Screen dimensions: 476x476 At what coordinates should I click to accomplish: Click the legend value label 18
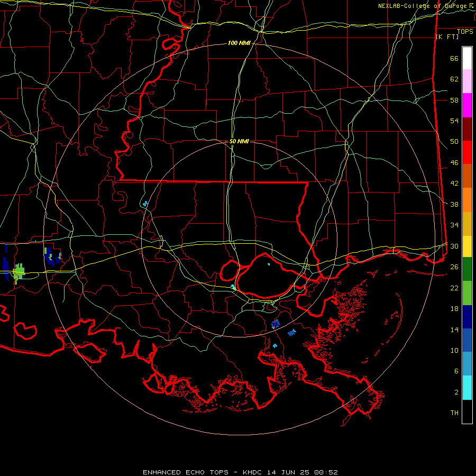pyautogui.click(x=454, y=309)
